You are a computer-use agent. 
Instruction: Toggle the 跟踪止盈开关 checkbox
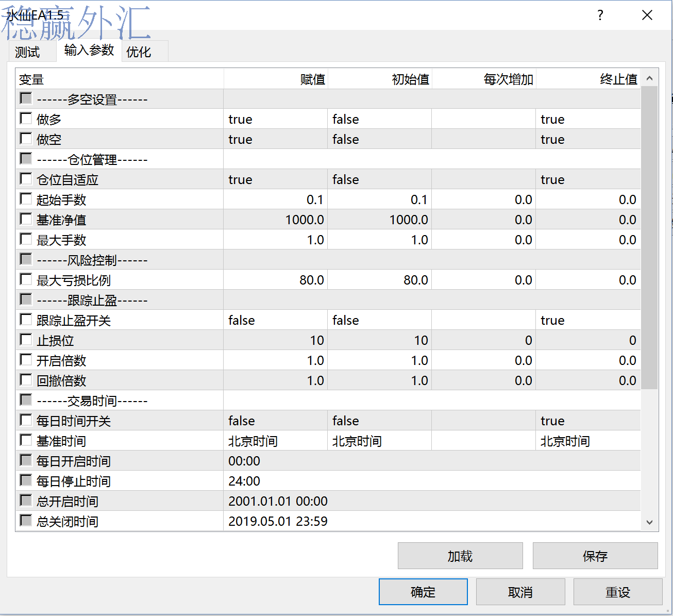pyautogui.click(x=26, y=319)
